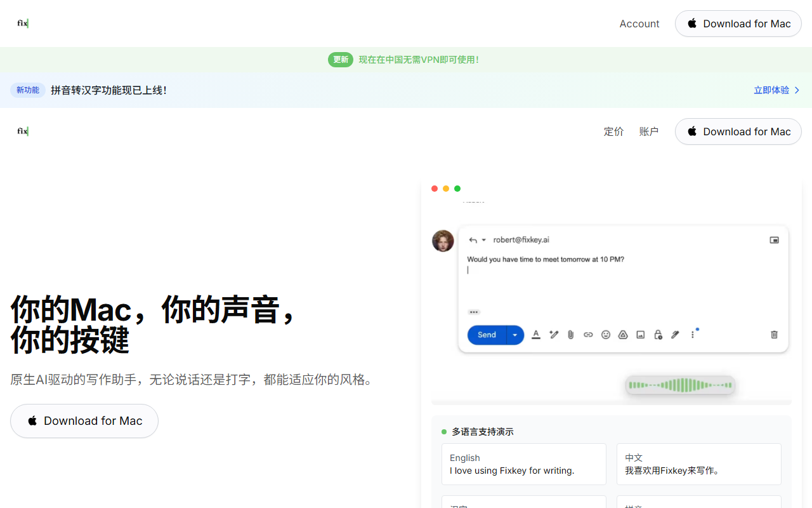Click the attach file paperclip icon
This screenshot has width=812, height=508.
[x=571, y=335]
